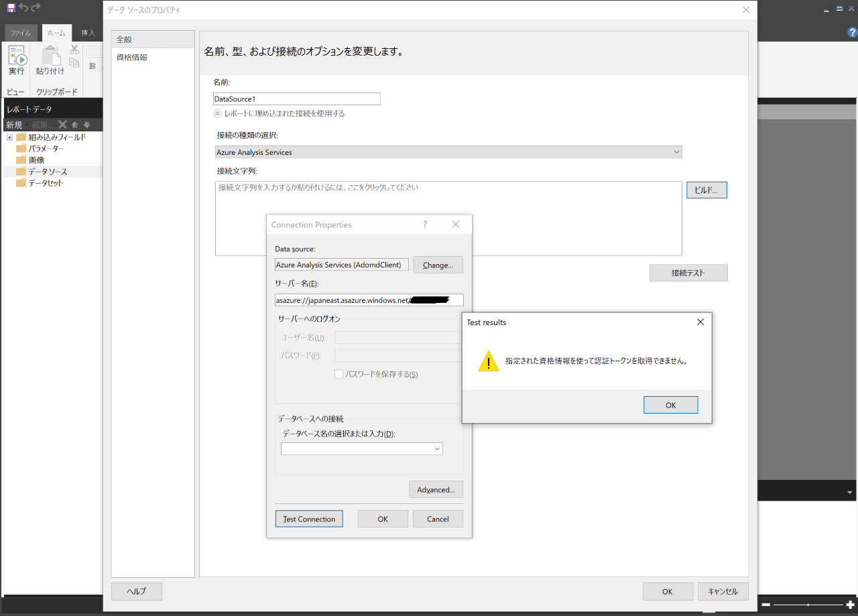Click the yellow warning icon in Test results
This screenshot has height=616, width=858.
point(489,361)
